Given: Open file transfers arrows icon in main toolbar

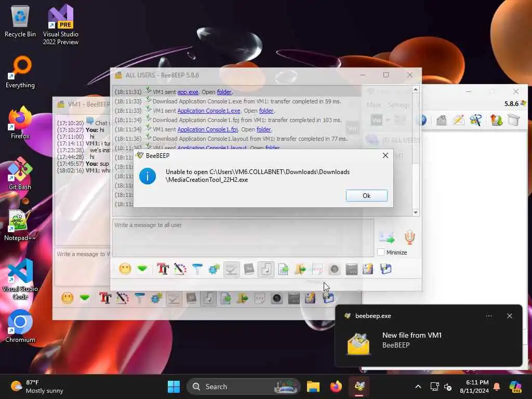Looking at the screenshot, I should pyautogui.click(x=496, y=120).
